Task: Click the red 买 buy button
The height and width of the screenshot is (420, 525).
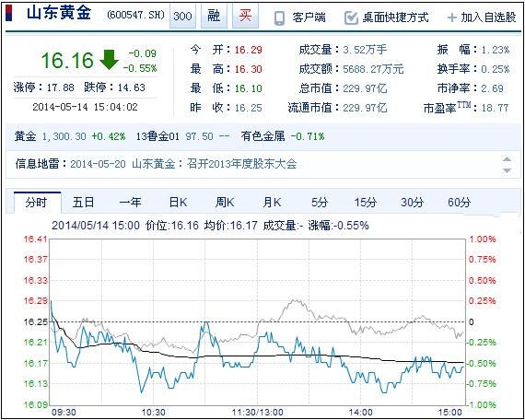Action: coord(245,16)
